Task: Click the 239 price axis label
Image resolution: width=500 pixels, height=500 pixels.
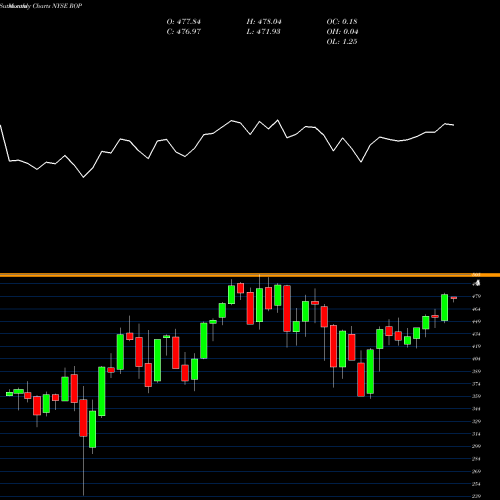Action: tap(476, 496)
